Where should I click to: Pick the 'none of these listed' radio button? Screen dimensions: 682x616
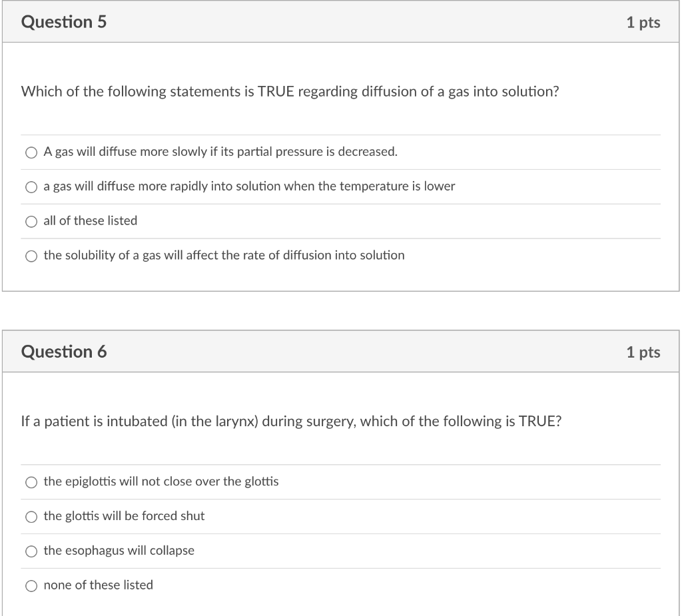tap(31, 585)
